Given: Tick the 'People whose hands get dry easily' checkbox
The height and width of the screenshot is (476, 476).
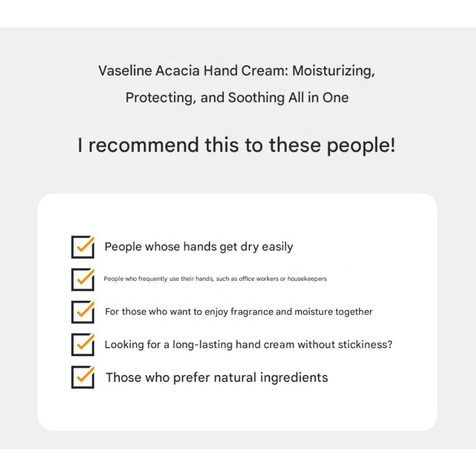Looking at the screenshot, I should [x=82, y=247].
